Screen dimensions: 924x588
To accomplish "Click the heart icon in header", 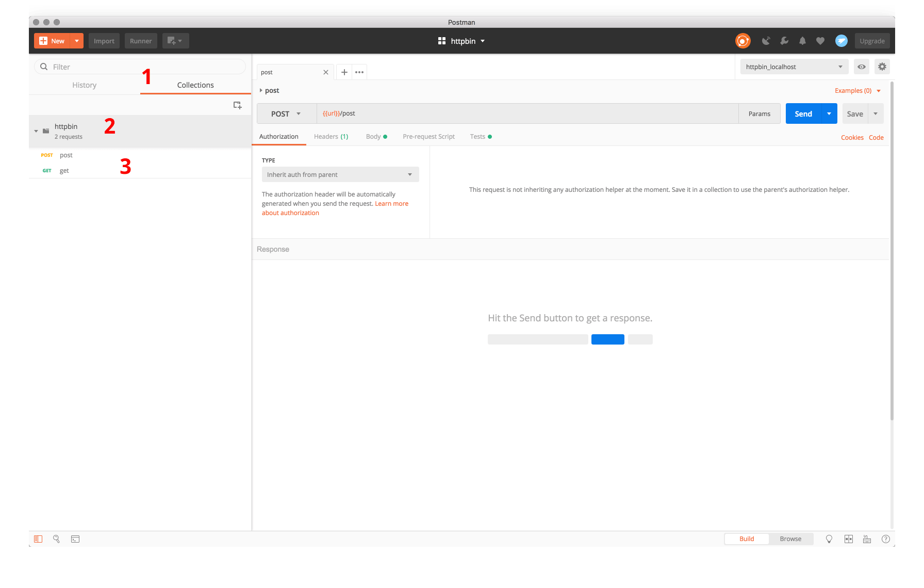I will coord(820,41).
